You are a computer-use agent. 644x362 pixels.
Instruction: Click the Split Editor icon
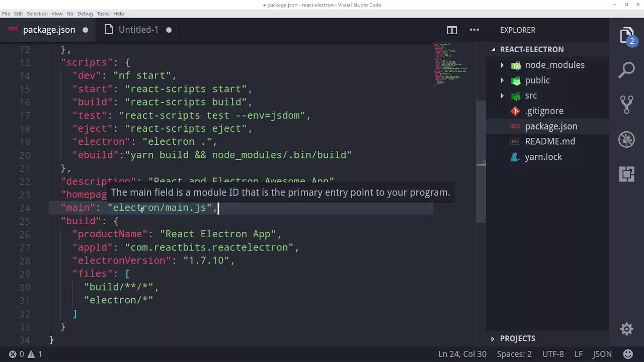[452, 30]
